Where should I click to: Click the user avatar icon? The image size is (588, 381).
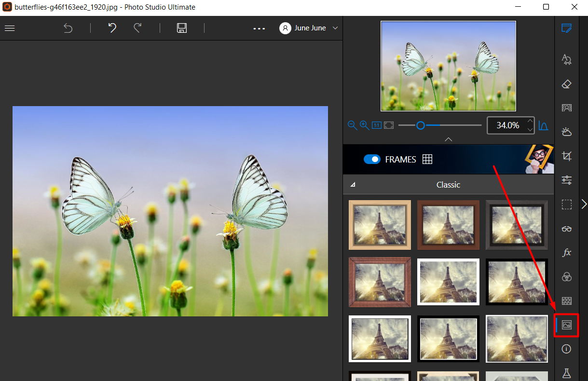(285, 28)
